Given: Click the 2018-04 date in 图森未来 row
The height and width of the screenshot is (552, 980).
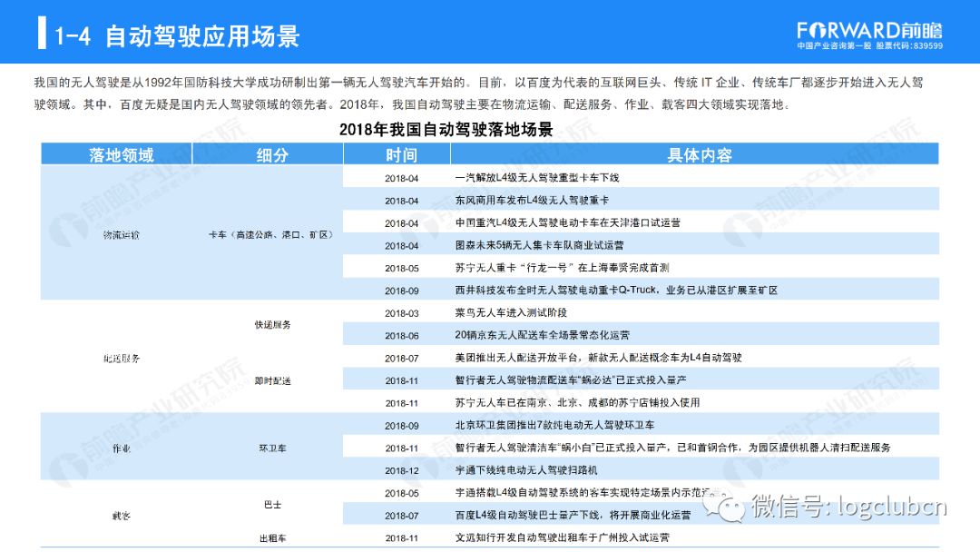Looking at the screenshot, I should point(401,246).
